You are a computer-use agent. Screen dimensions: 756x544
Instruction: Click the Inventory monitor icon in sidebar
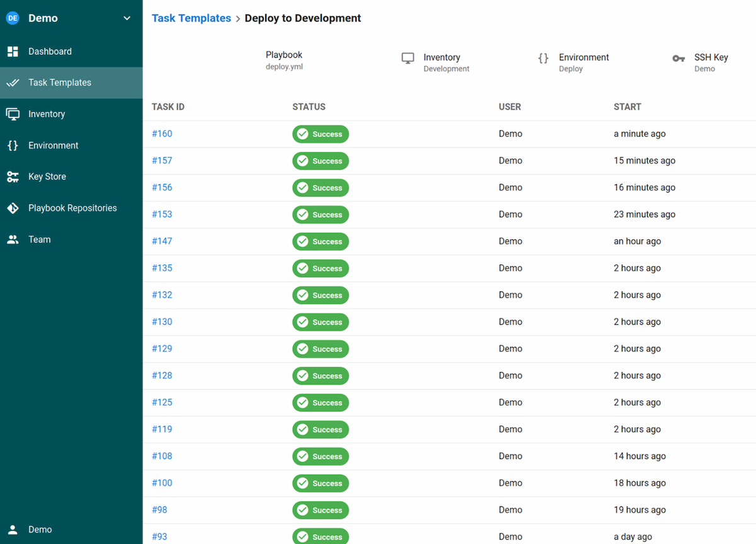[x=13, y=114]
